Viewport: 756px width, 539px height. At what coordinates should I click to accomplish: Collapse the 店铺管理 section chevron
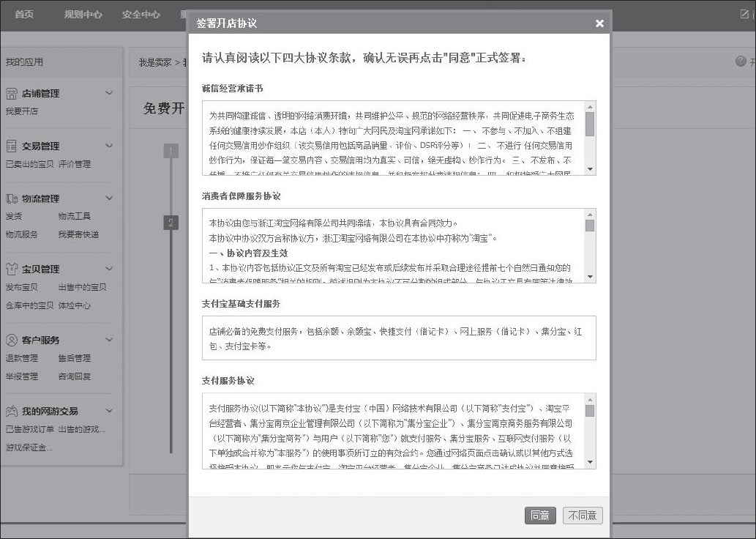click(110, 93)
